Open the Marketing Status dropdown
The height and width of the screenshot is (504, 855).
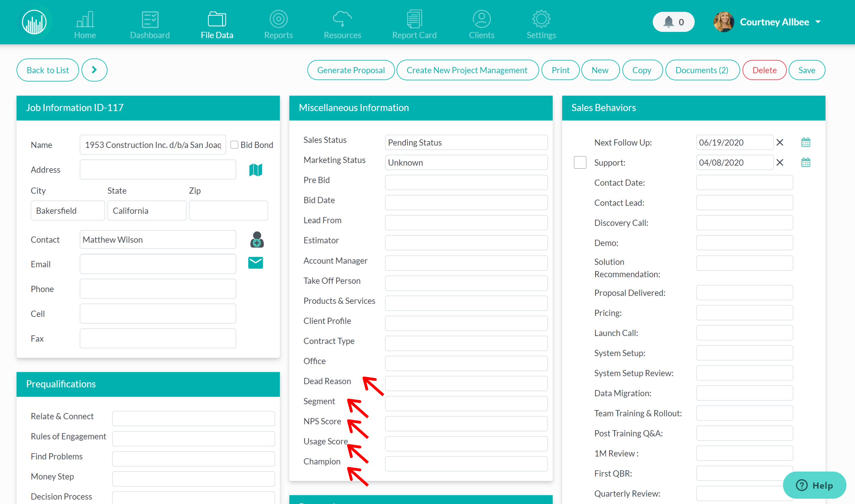pos(466,162)
